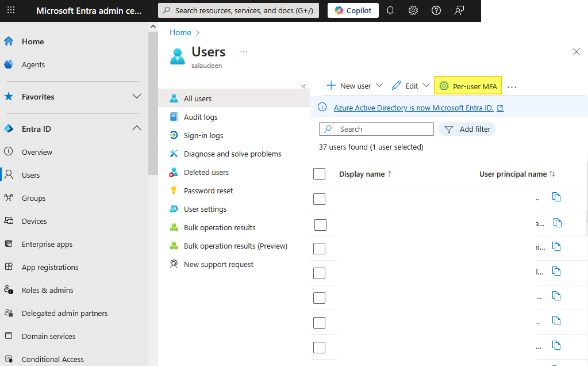The height and width of the screenshot is (366, 588).
Task: Check the seventh user row checkbox
Action: tap(319, 347)
